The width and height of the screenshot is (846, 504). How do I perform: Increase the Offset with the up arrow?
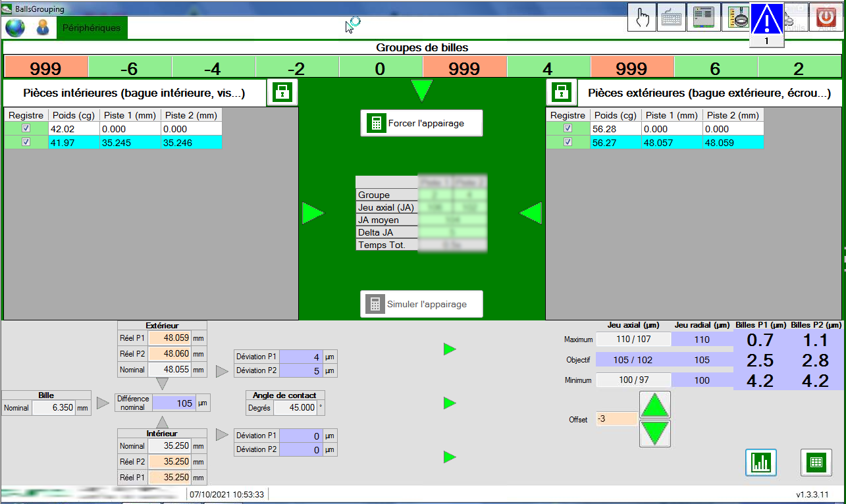(655, 405)
